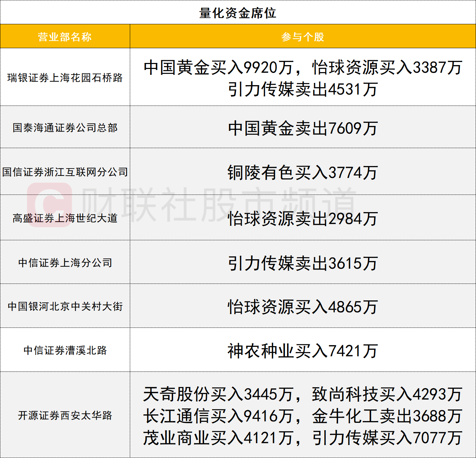Click the 怡球资源卖出2984万 entry
Viewport: 476px width, 458px height.
coord(303,219)
